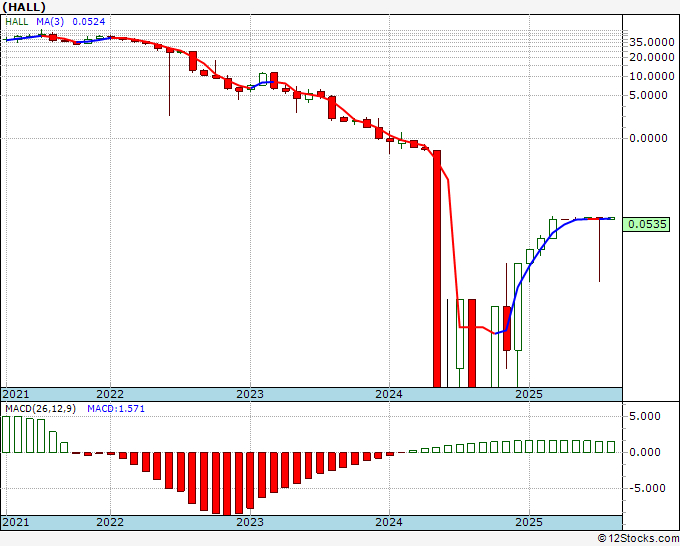Click the first green MACD bar in 2021
The width and height of the screenshot is (680, 546).
(x=6, y=435)
